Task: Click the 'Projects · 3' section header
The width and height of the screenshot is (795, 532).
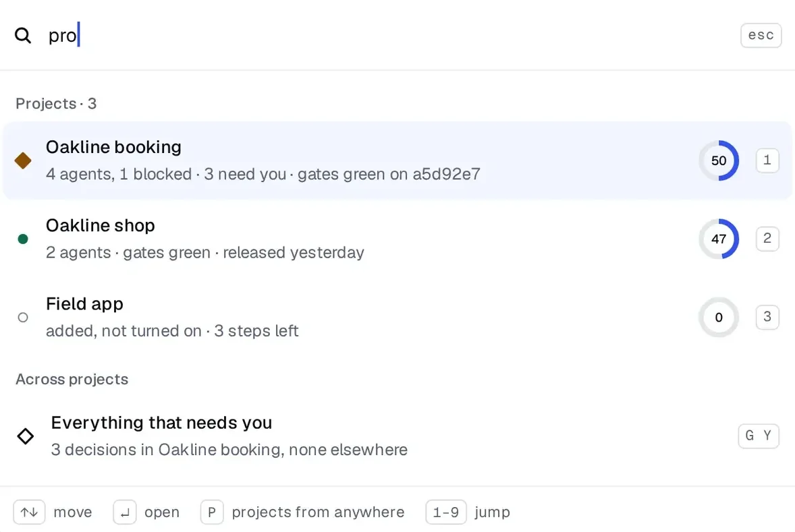Action: [56, 104]
